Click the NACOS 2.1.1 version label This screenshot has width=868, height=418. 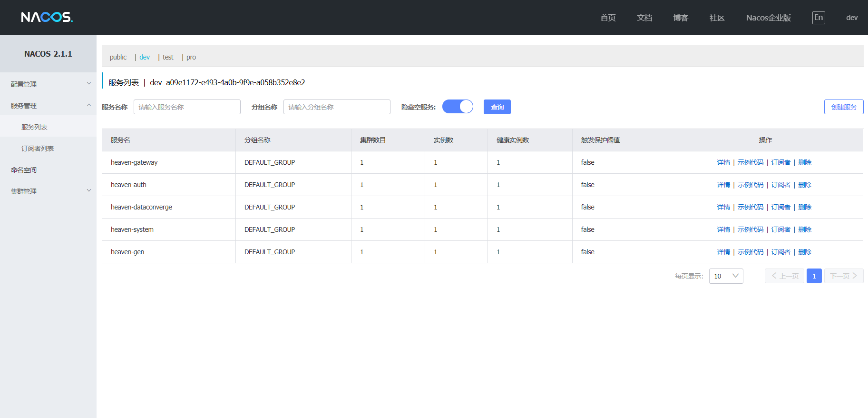(48, 54)
